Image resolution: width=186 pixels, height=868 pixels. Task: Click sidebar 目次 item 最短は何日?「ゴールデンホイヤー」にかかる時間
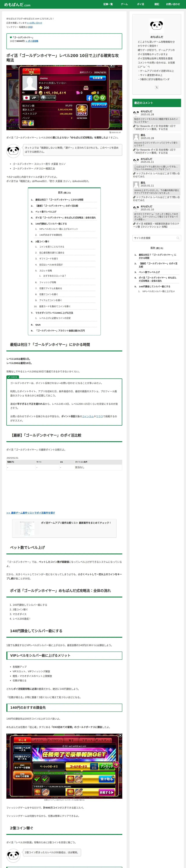[x=158, y=256]
